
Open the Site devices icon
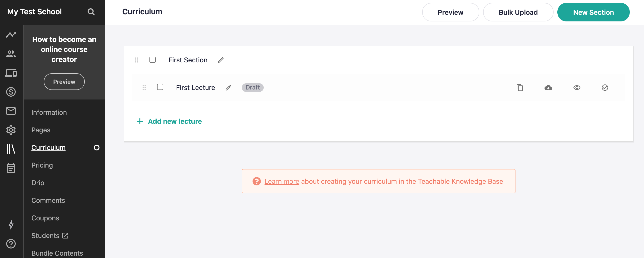tap(11, 73)
